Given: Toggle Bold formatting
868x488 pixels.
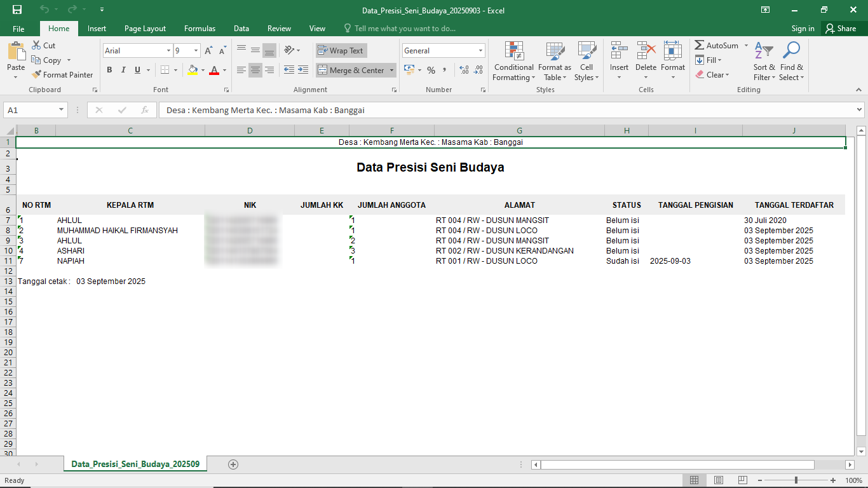Looking at the screenshot, I should point(109,70).
